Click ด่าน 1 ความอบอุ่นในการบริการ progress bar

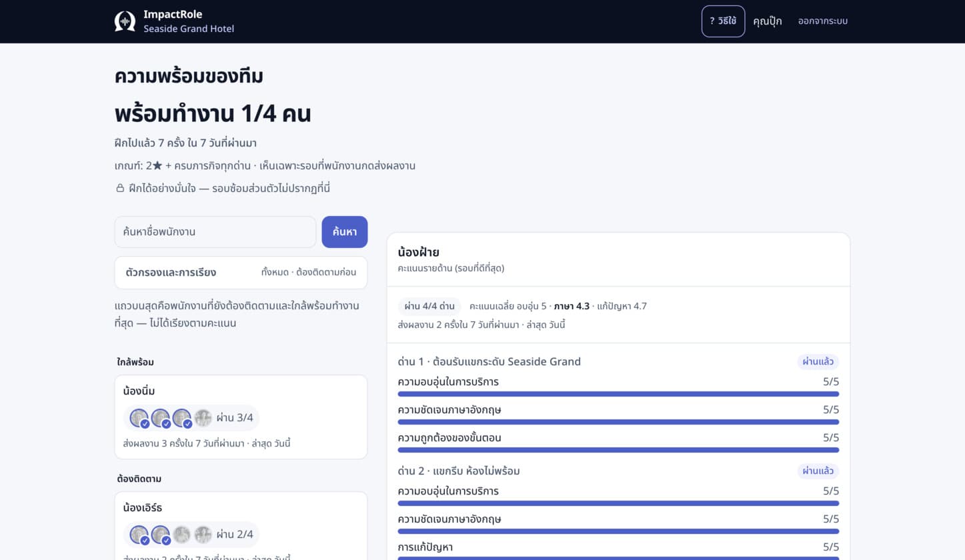click(618, 394)
